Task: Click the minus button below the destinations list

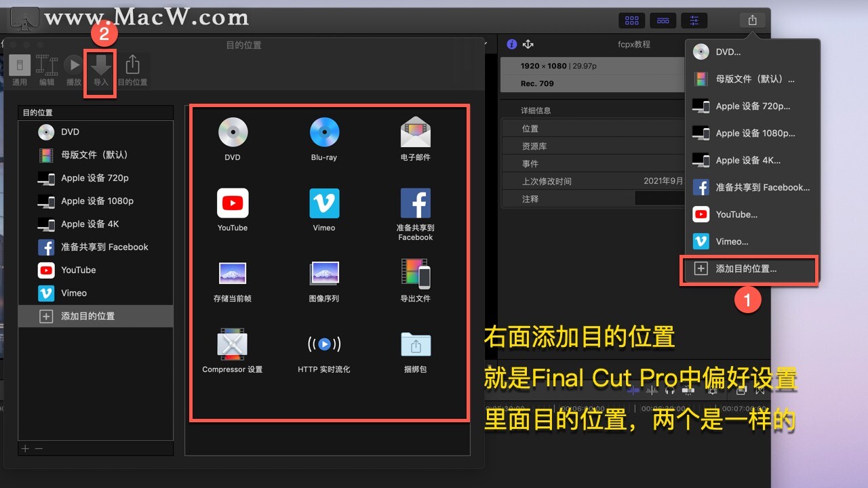Action: point(39,449)
